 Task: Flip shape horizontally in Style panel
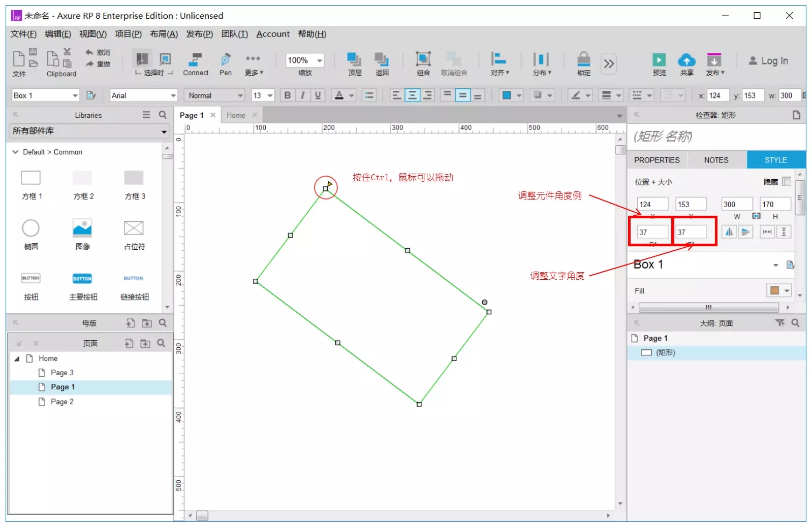(729, 232)
